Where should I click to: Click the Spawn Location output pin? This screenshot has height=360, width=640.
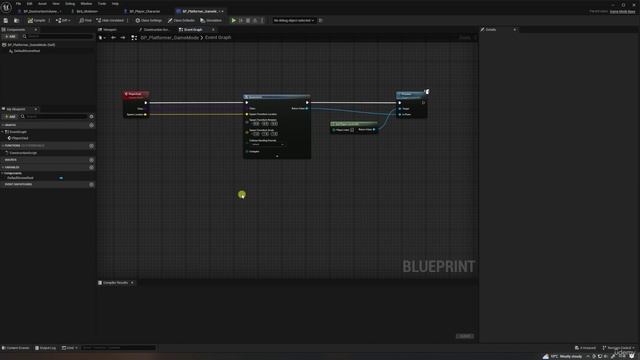145,115
